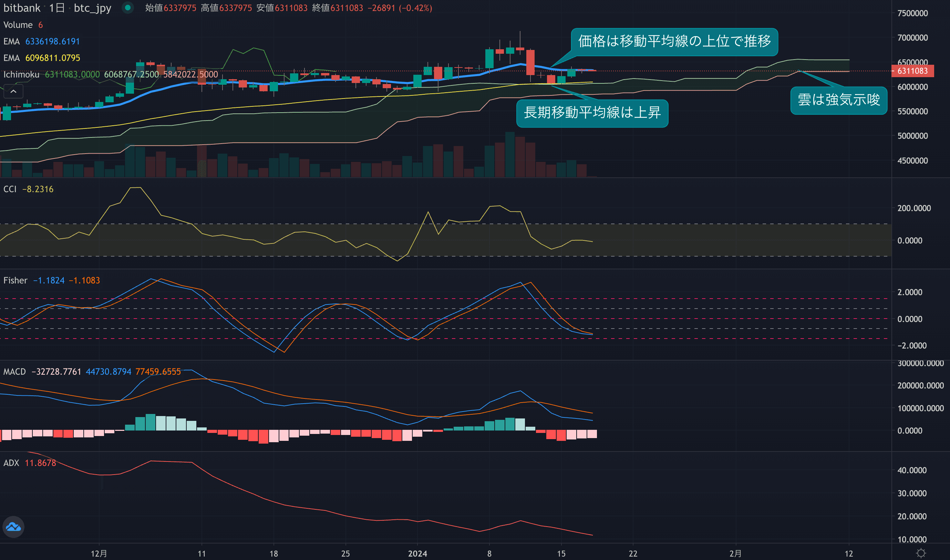Select the Fisher indicator label
The image size is (950, 560).
coord(15,280)
